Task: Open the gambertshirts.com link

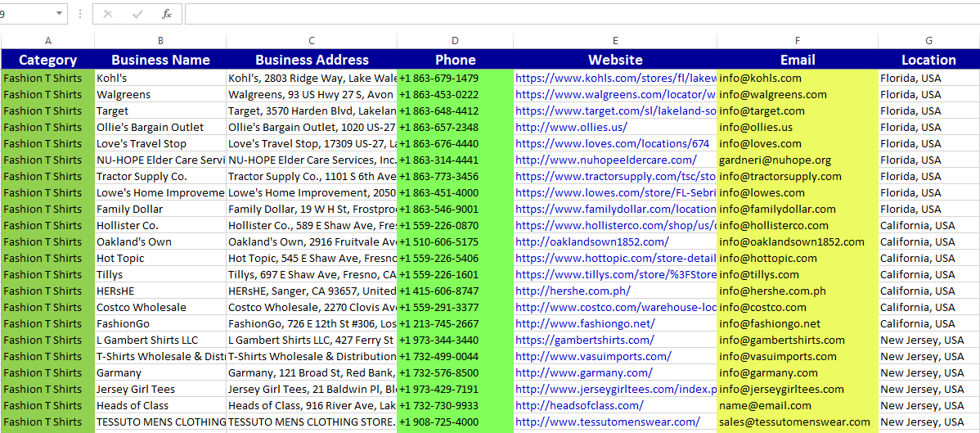Action: click(x=584, y=340)
